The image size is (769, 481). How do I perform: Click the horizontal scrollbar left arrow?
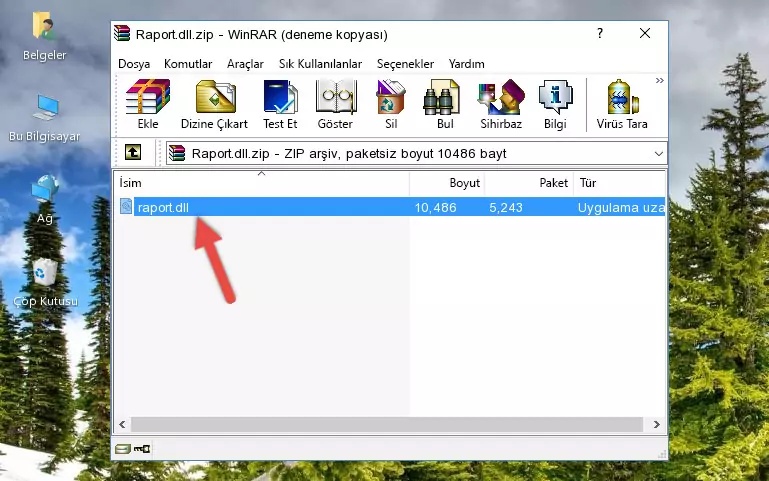tap(122, 425)
